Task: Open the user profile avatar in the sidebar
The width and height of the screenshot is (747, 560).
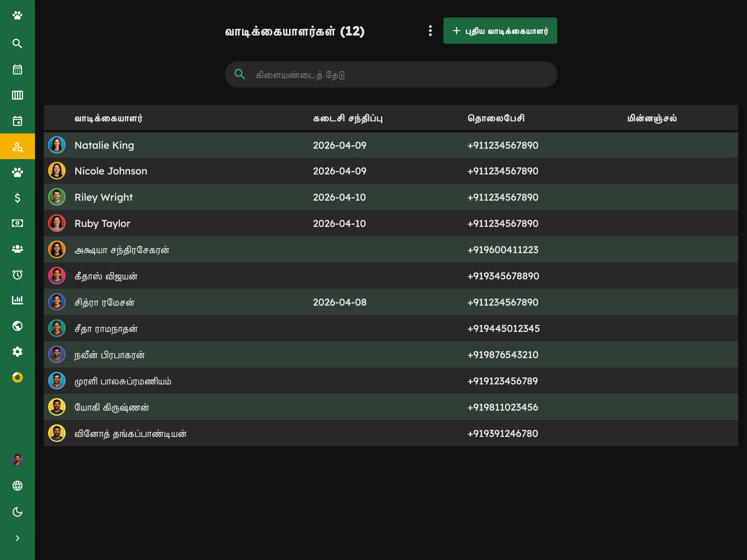Action: click(x=17, y=460)
